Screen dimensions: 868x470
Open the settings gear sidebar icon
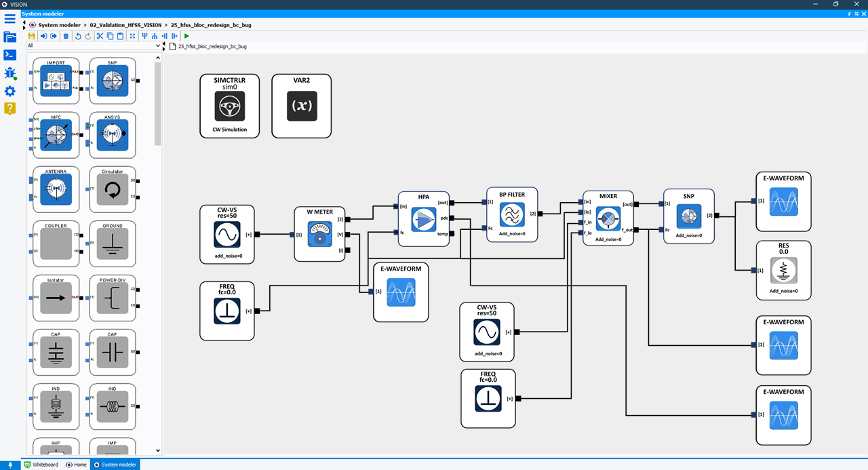9,91
